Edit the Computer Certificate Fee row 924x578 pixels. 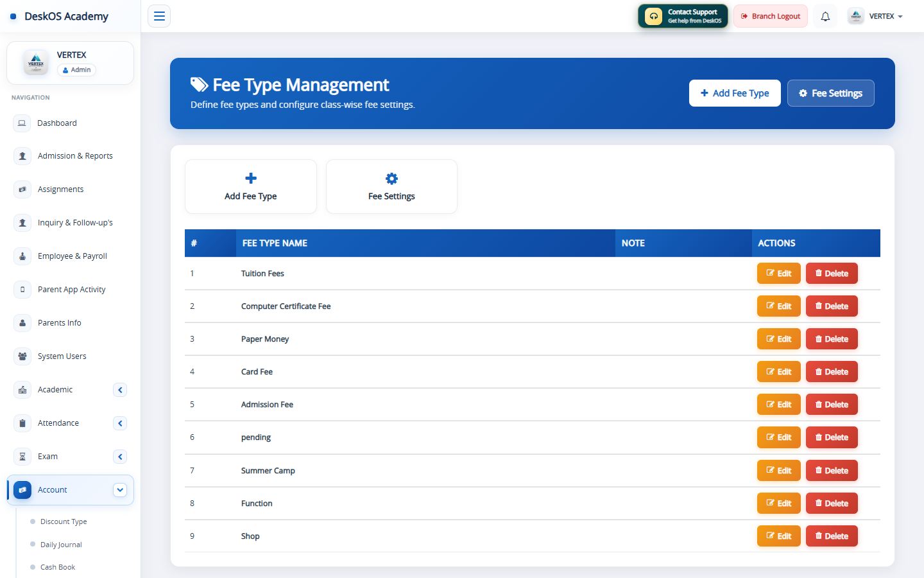[779, 306]
